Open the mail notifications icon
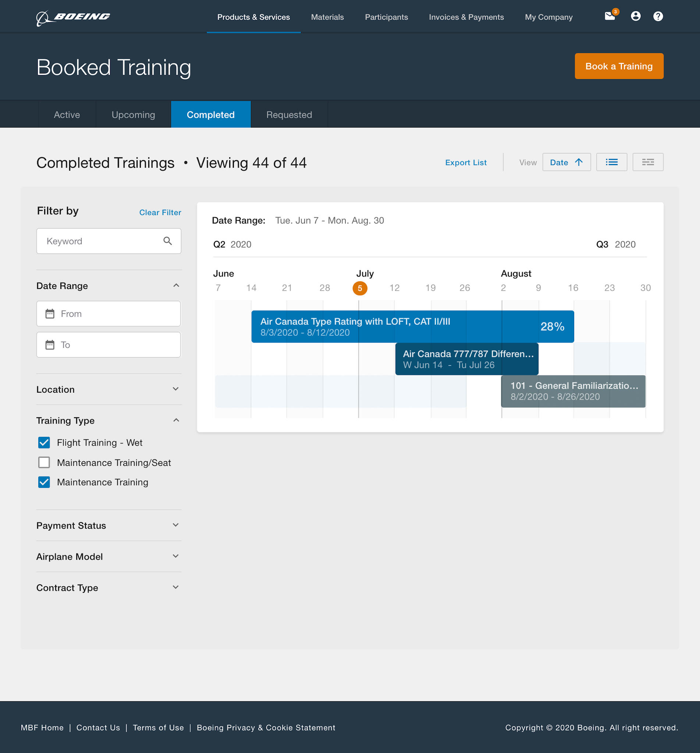This screenshot has width=700, height=753. coord(610,16)
